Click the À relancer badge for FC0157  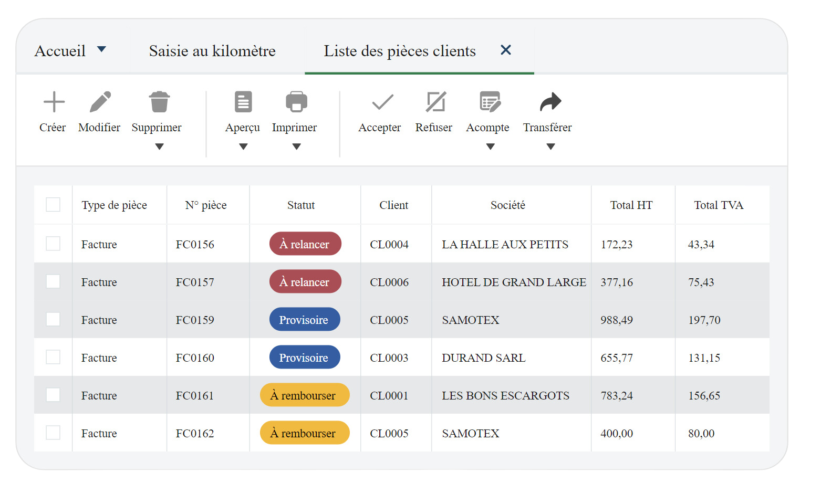305,281
